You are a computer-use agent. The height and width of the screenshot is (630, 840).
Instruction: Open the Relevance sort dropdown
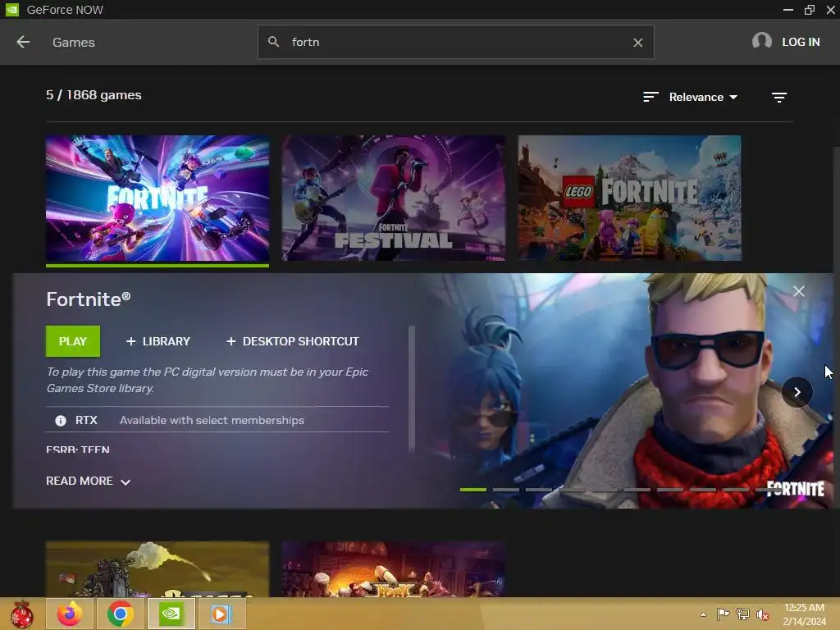703,97
